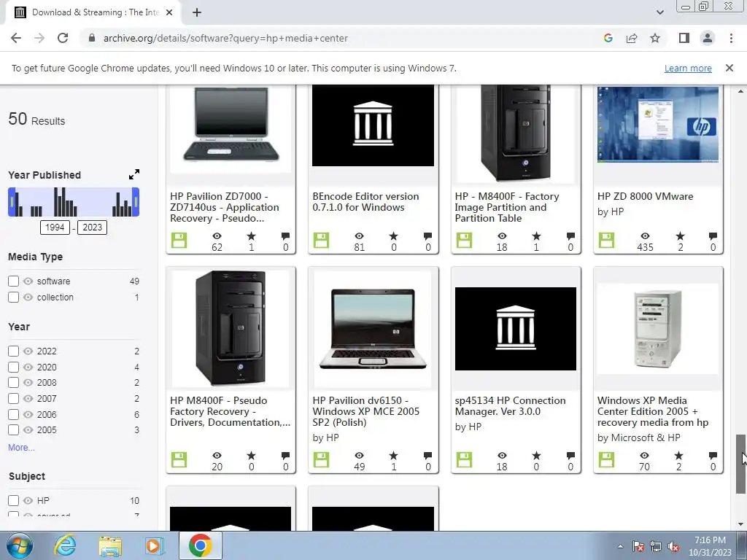Share this page using share icon
Viewport: 747px width, 560px height.
(632, 38)
